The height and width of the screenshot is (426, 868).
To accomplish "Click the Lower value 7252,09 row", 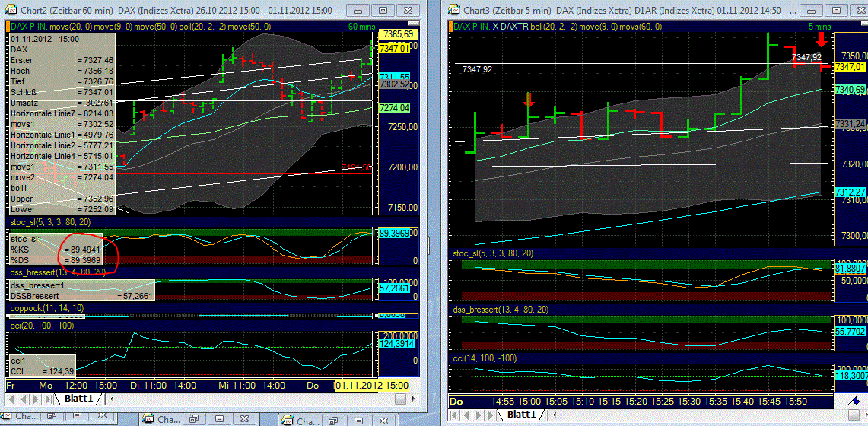I will 62,210.
